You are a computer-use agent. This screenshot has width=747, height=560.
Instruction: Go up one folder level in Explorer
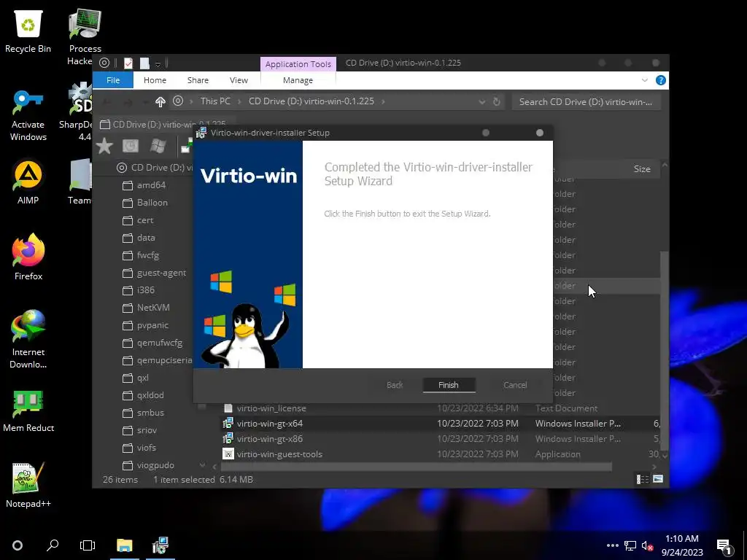click(x=160, y=101)
